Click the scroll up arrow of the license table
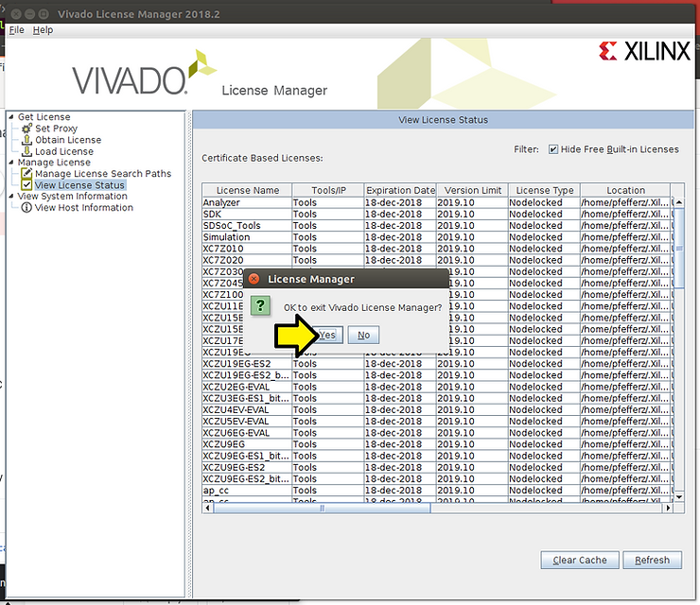The height and width of the screenshot is (605, 700). (679, 202)
